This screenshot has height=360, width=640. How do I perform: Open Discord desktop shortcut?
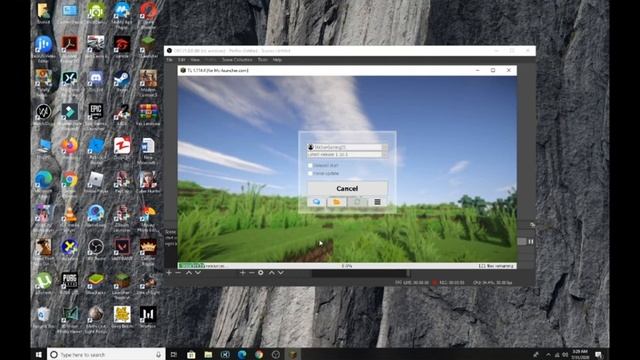(96, 80)
